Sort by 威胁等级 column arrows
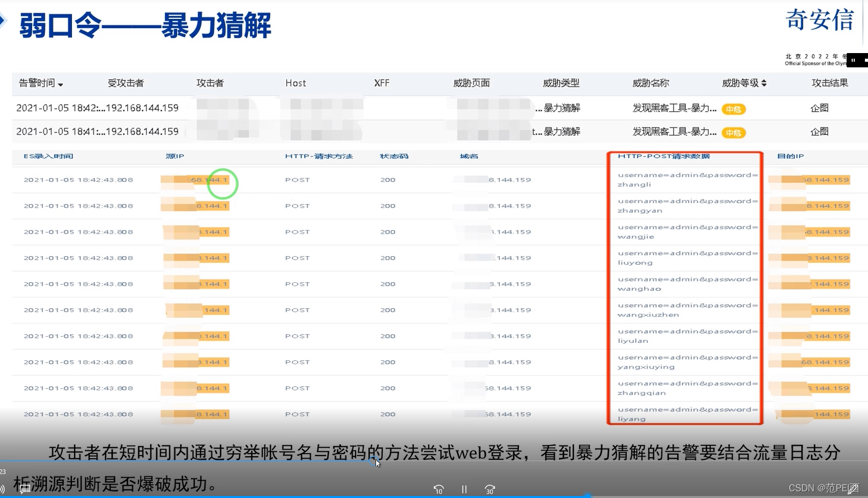This screenshot has width=868, height=498. tap(764, 83)
